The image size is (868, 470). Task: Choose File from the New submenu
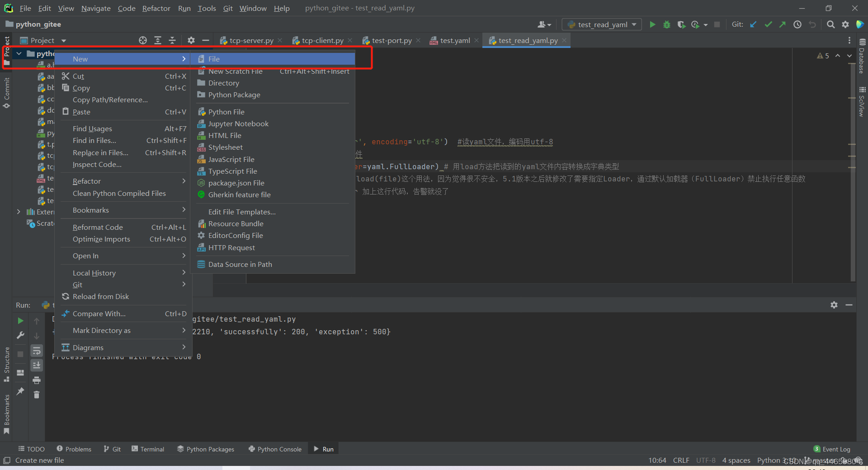(x=273, y=59)
